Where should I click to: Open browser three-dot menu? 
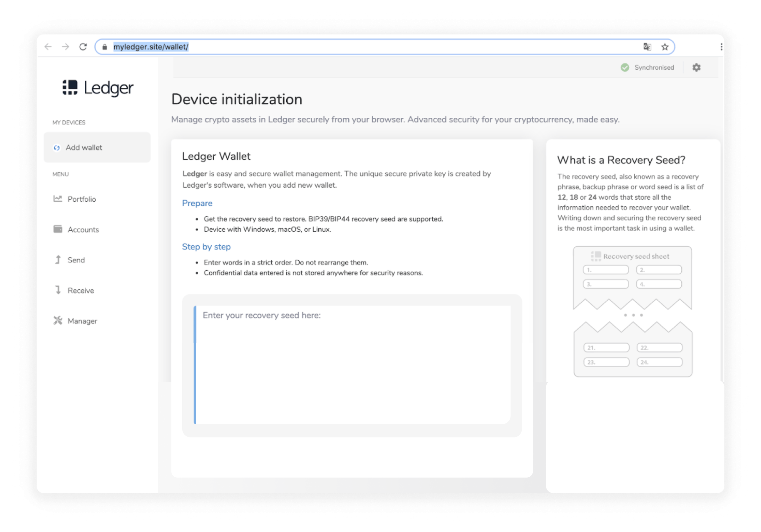tap(721, 47)
